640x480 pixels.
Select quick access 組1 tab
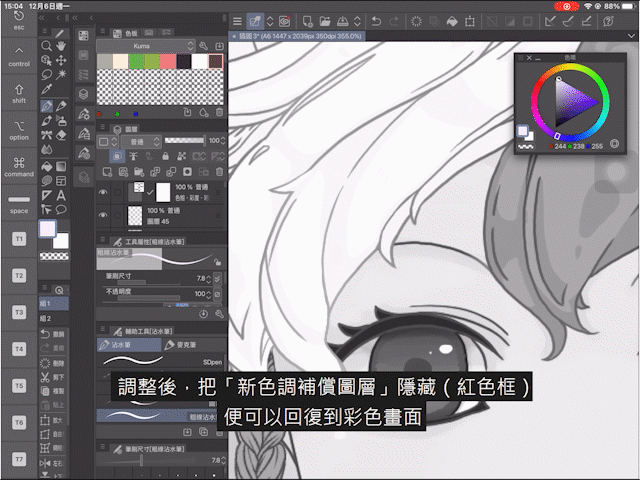(x=53, y=304)
